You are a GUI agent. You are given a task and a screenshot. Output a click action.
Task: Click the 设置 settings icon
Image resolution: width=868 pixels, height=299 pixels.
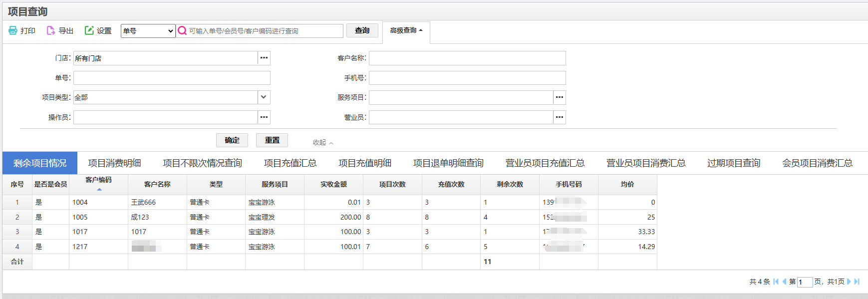[89, 30]
